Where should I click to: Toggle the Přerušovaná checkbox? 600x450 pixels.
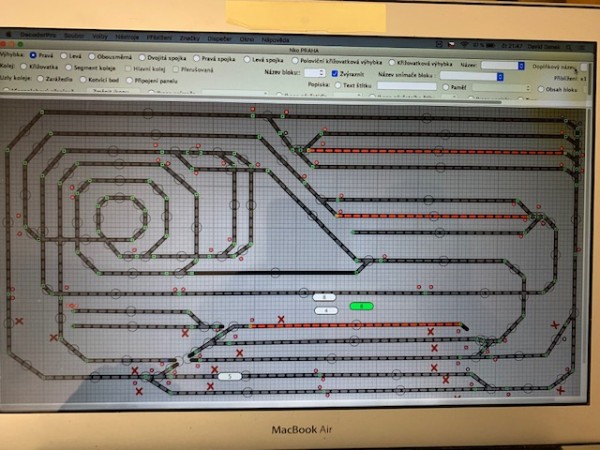pyautogui.click(x=176, y=69)
